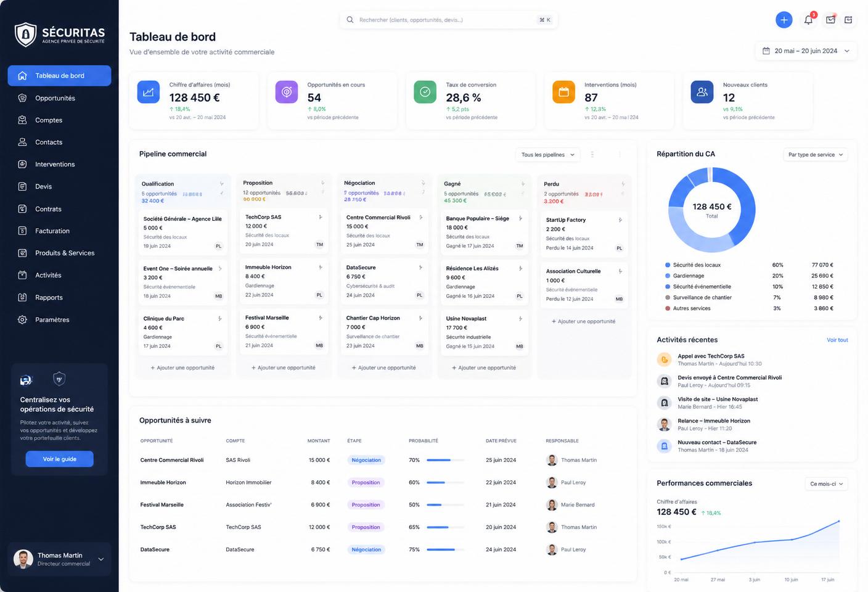Click the Sécurité des locaux legend color dot
The height and width of the screenshot is (592, 868).
coord(668,265)
